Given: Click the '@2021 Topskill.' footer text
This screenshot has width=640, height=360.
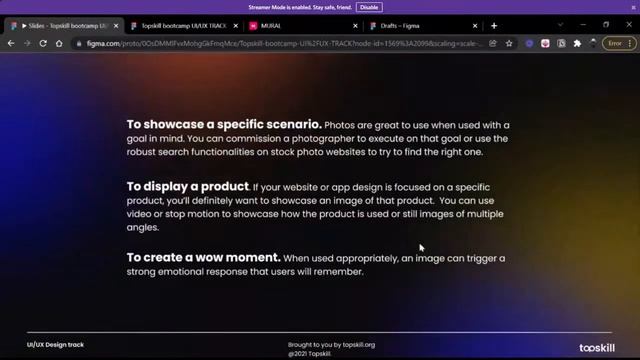Looking at the screenshot, I should point(309,354).
